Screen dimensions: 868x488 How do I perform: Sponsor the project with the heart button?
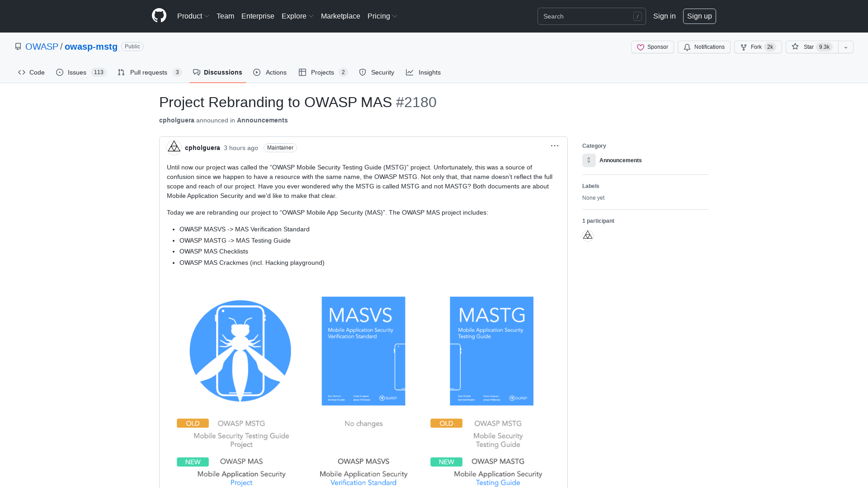coord(652,47)
